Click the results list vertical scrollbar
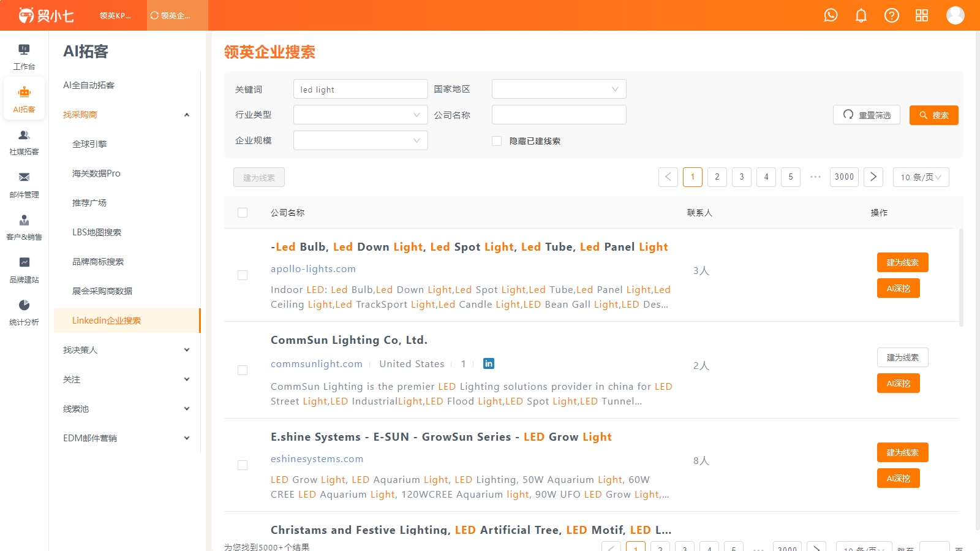The height and width of the screenshot is (551, 980). click(x=961, y=278)
